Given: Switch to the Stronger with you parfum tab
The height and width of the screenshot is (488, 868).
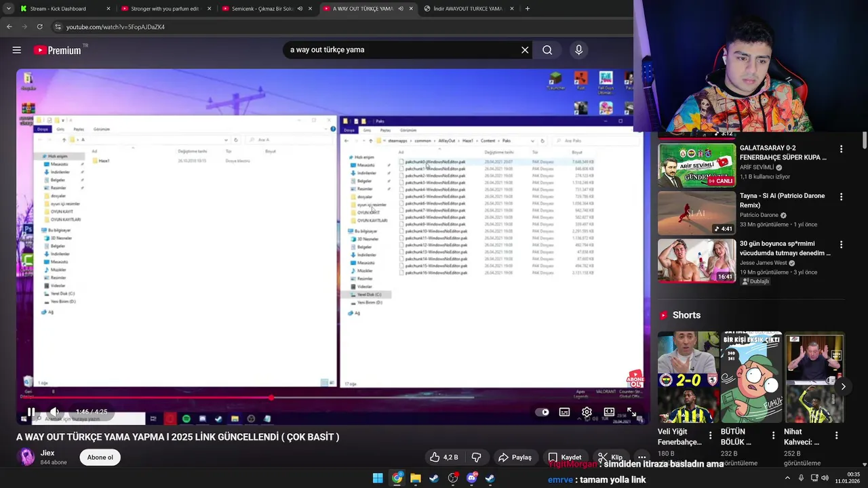Looking at the screenshot, I should [x=164, y=9].
